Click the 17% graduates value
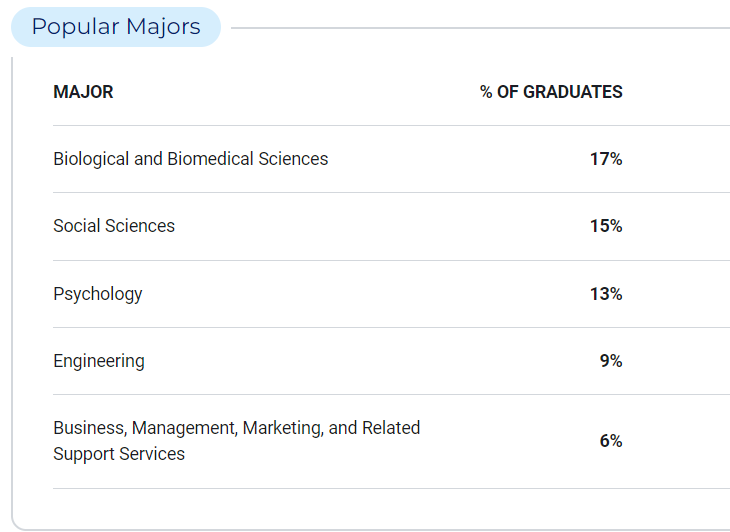The image size is (730, 532). pos(606,159)
